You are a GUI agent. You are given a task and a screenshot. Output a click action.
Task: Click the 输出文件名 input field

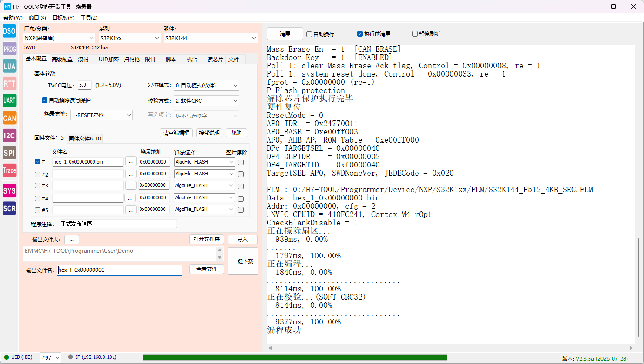(x=120, y=270)
